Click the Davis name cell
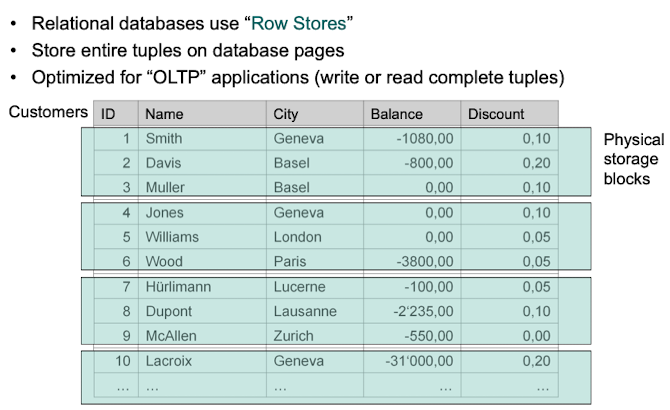 pyautogui.click(x=163, y=163)
